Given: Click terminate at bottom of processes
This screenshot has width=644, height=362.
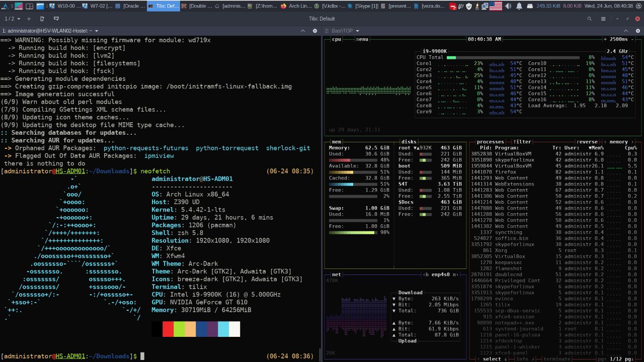Looking at the screenshot, I should click(557, 359).
